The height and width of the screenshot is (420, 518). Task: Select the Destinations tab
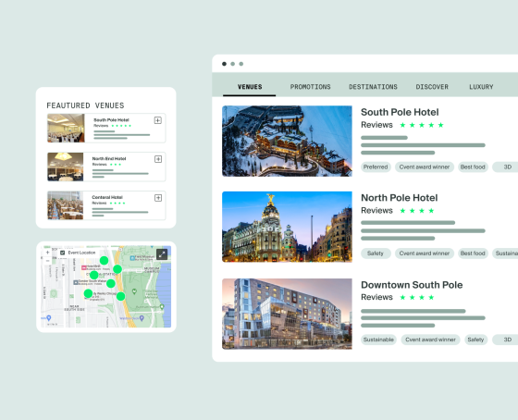[x=373, y=87]
